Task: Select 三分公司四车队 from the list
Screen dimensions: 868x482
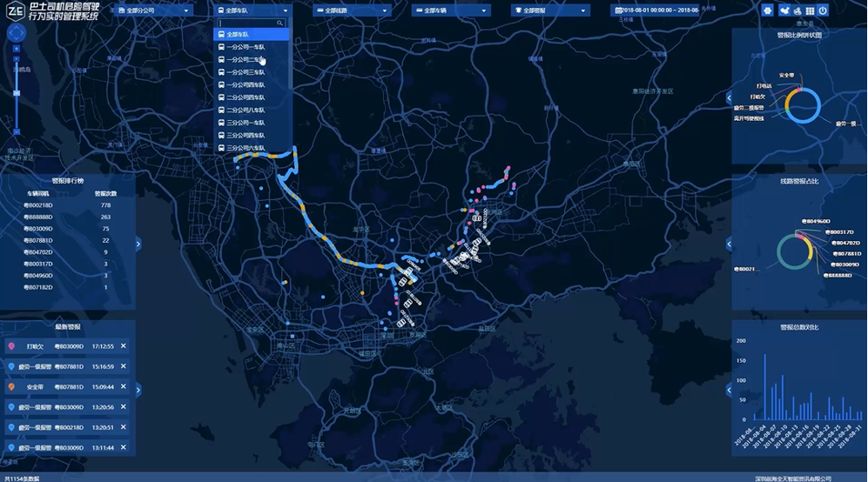Action: point(252,135)
